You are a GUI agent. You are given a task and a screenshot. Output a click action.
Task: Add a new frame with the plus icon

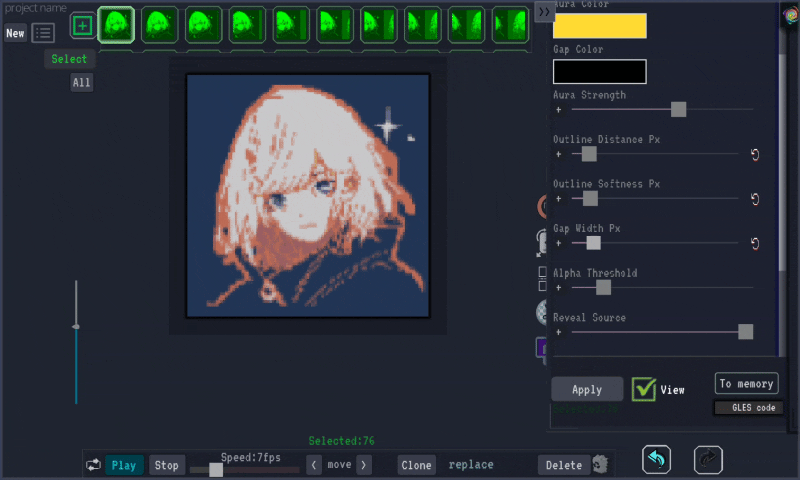click(82, 26)
